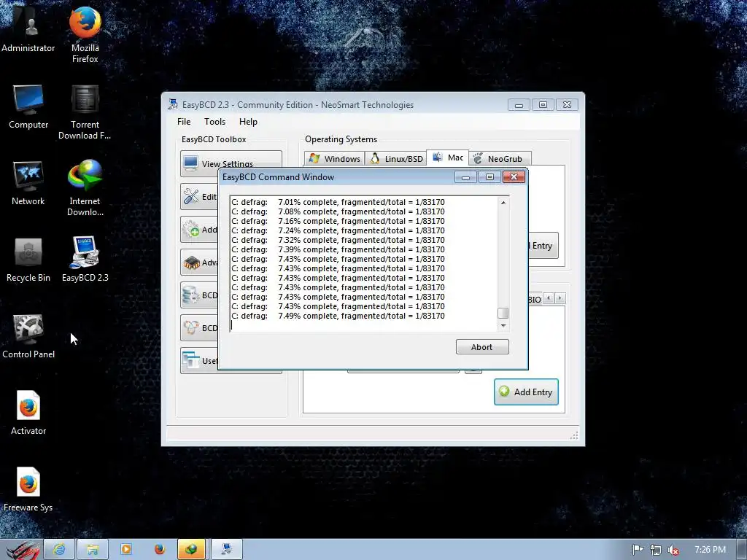Click the View Settings toolbox button
747x560 pixels.
(x=231, y=163)
